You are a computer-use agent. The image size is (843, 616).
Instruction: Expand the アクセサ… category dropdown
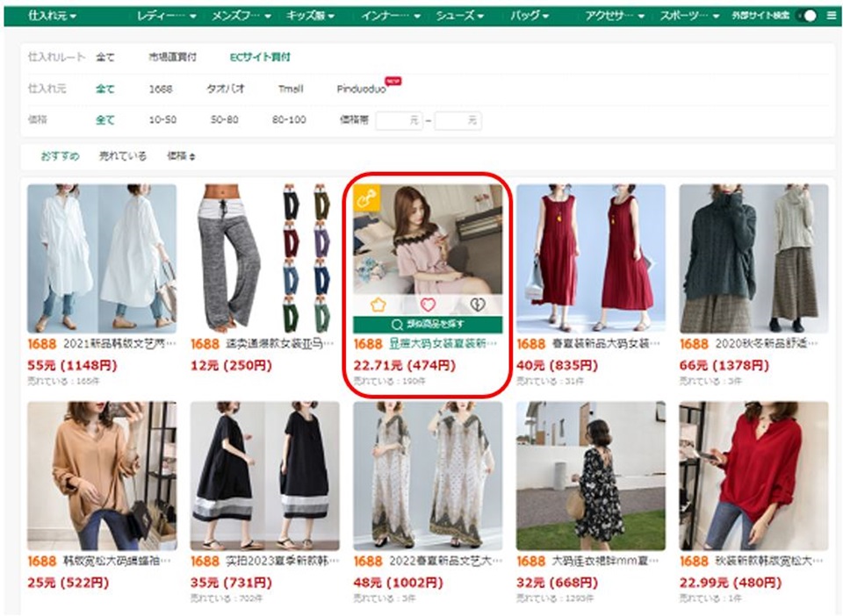click(x=615, y=16)
